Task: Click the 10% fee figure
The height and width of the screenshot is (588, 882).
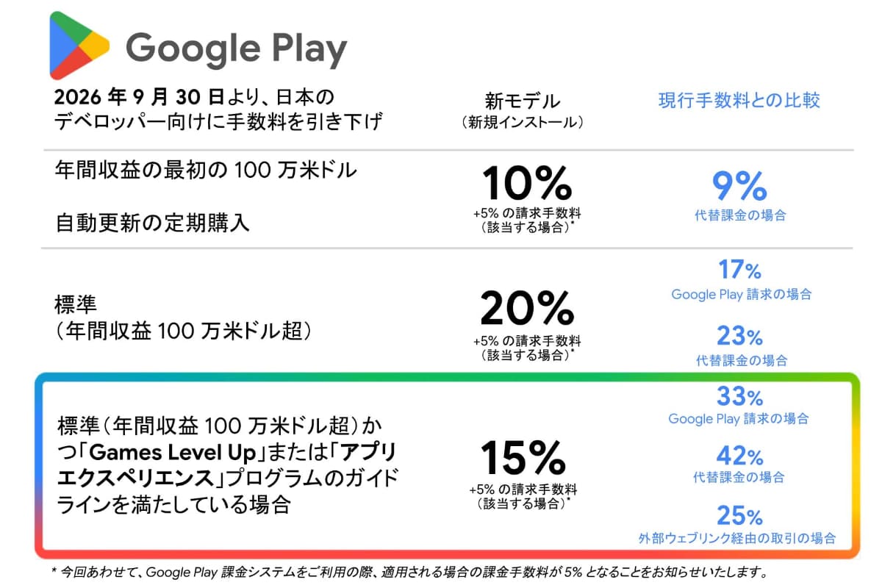Action: [x=526, y=184]
